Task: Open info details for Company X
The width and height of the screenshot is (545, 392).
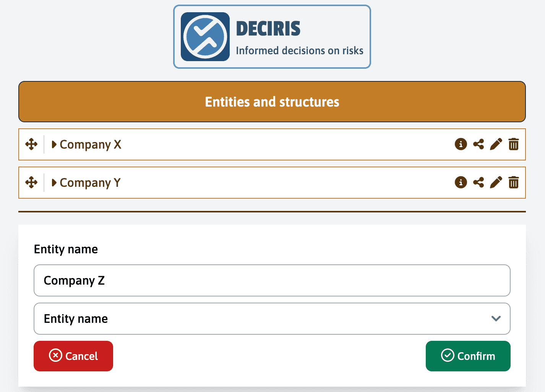Action: (x=461, y=144)
